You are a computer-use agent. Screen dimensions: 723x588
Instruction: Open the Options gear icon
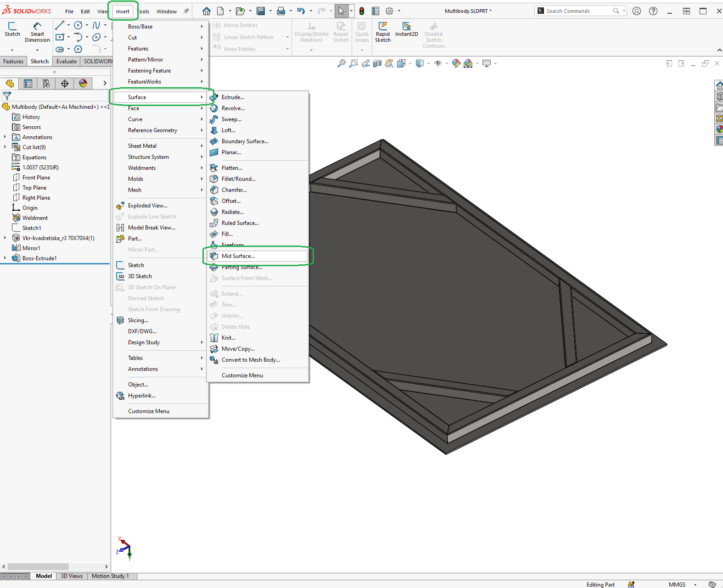coord(389,11)
